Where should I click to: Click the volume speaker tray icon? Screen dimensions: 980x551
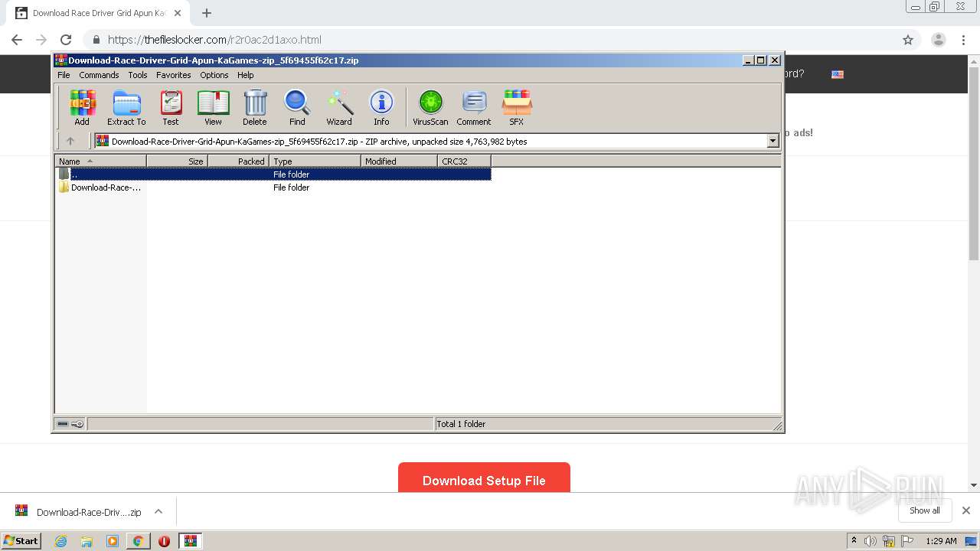click(871, 541)
